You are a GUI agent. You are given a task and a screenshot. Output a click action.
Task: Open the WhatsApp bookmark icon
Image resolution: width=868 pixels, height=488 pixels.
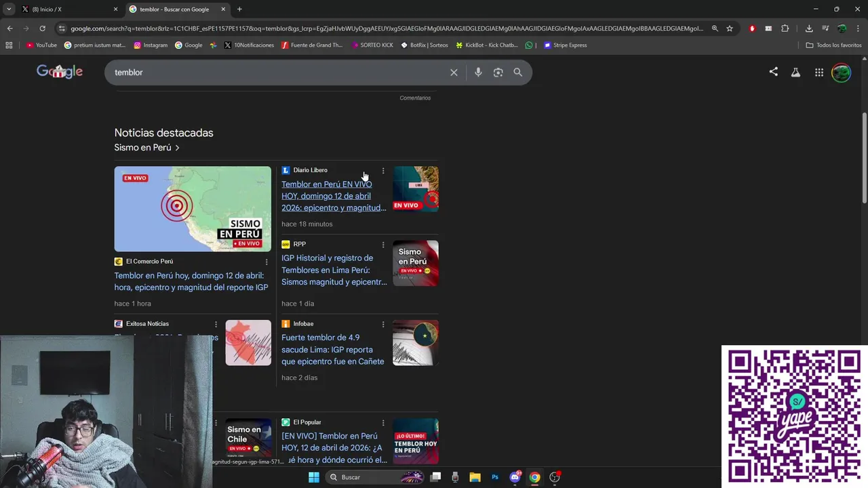529,45
